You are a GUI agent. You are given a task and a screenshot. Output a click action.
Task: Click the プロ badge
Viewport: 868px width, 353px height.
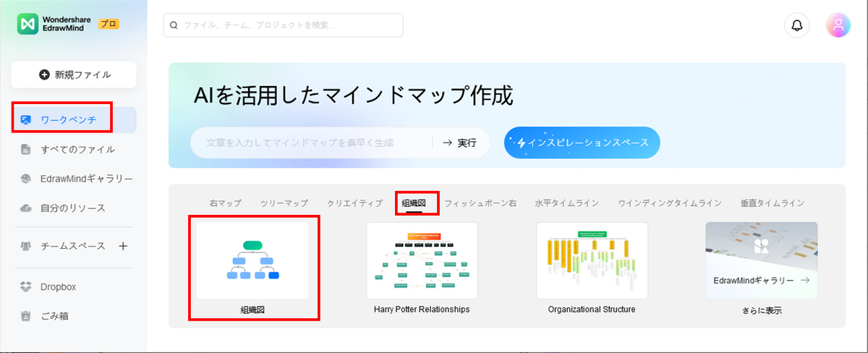point(108,24)
